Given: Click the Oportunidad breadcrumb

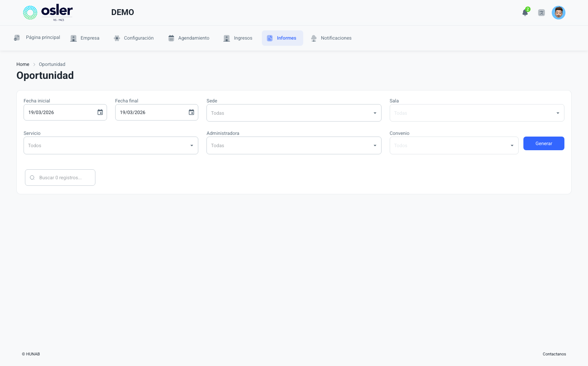Looking at the screenshot, I should click(x=52, y=64).
